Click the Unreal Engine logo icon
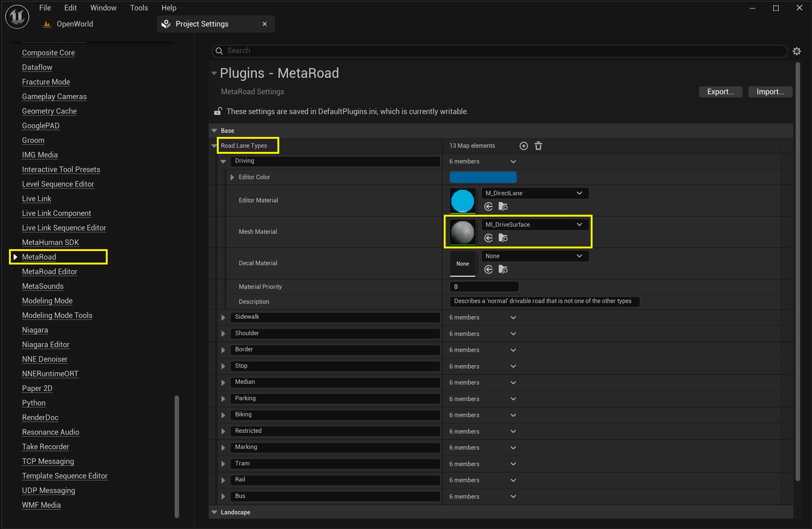The width and height of the screenshot is (812, 529). point(17,16)
